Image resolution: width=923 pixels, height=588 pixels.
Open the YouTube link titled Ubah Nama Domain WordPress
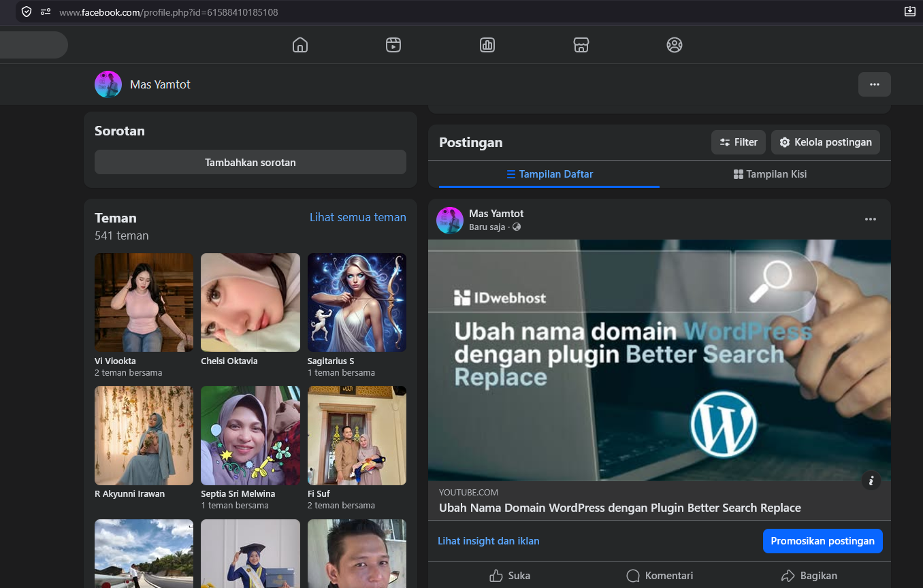[620, 508]
